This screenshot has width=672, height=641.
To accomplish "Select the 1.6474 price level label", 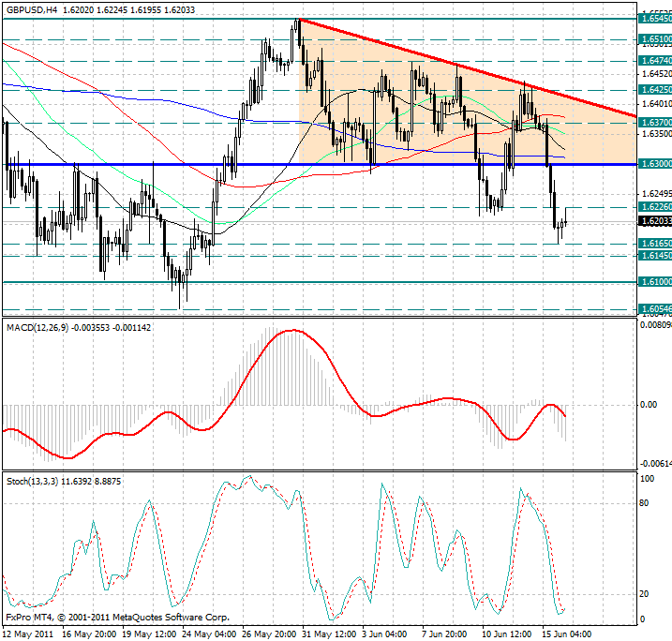I will (655, 61).
